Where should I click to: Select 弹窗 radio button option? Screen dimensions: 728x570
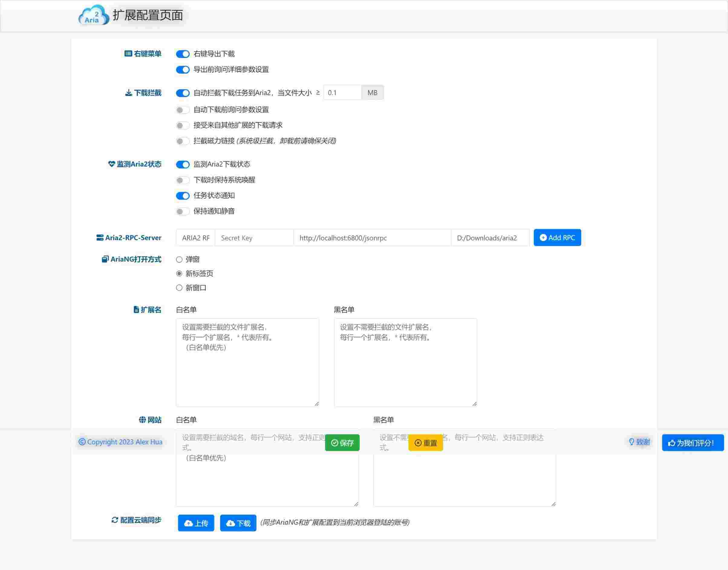pos(180,259)
